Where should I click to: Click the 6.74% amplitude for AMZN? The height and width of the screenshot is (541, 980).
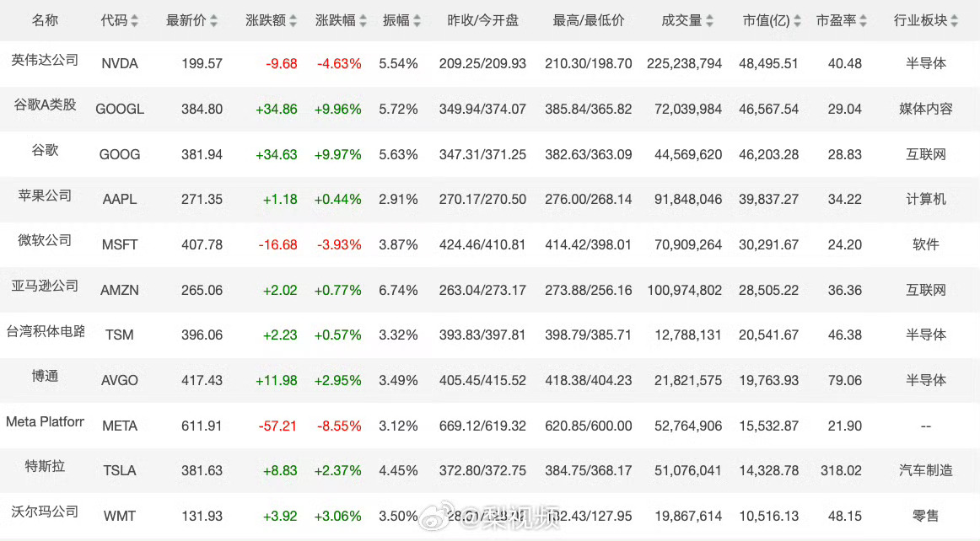click(398, 290)
